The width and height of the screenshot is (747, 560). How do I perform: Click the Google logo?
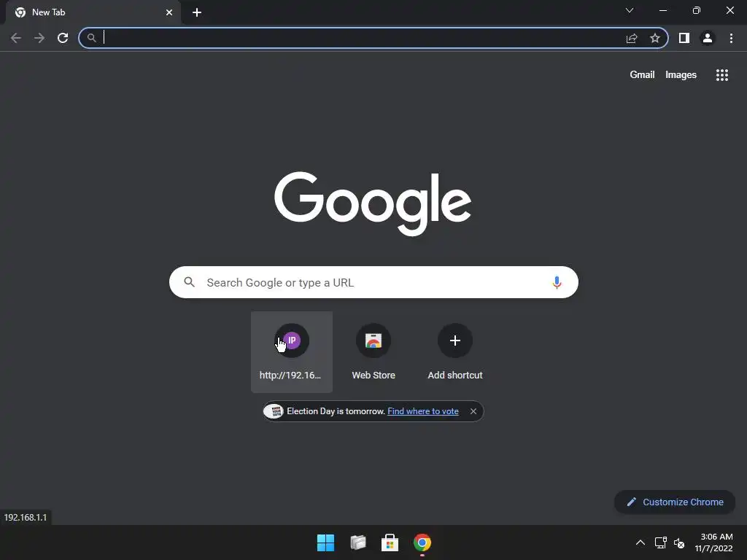click(373, 203)
